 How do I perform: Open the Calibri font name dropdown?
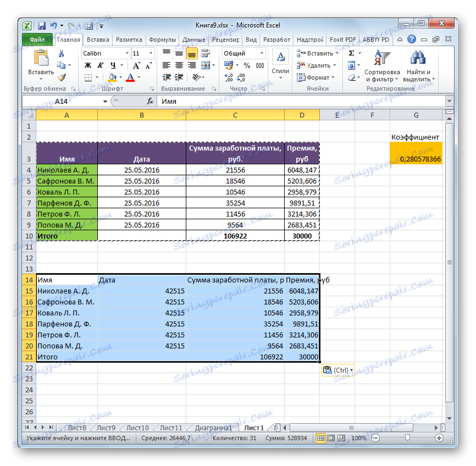pyautogui.click(x=127, y=53)
